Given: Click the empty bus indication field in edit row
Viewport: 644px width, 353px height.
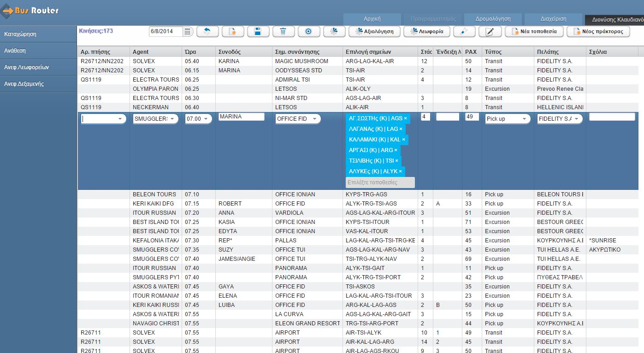Looking at the screenshot, I should coord(448,117).
